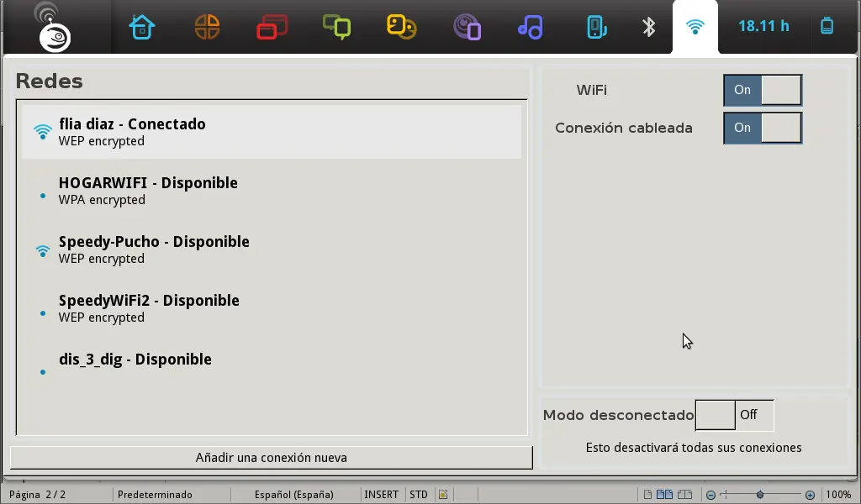Select the HOGARWIFI network entry
The height and width of the screenshot is (504, 861).
pos(272,191)
